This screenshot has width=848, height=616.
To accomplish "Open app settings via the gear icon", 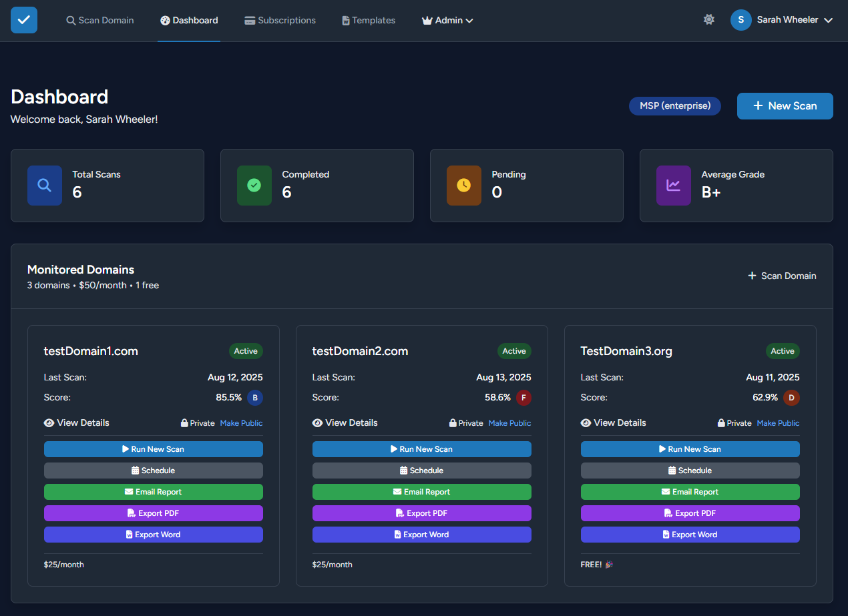I will 708,20.
